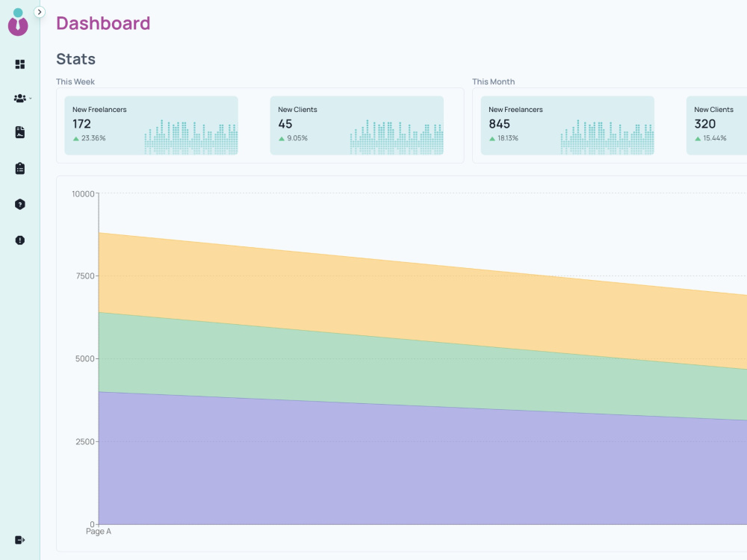Expand the sidebar with the chevron button
Viewport: 747px width, 560px height.
click(x=40, y=12)
